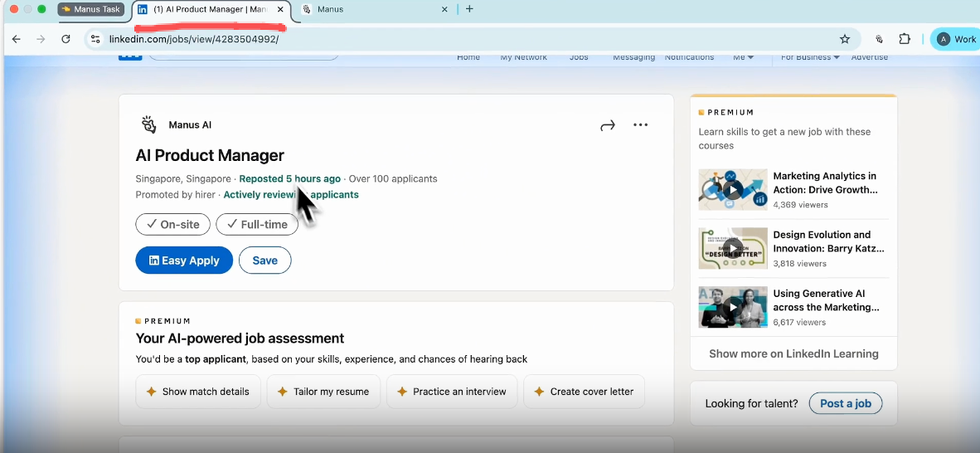Viewport: 980px width, 453px height.
Task: Open Design Evolution and Innovation course thumbnail
Action: [x=732, y=248]
